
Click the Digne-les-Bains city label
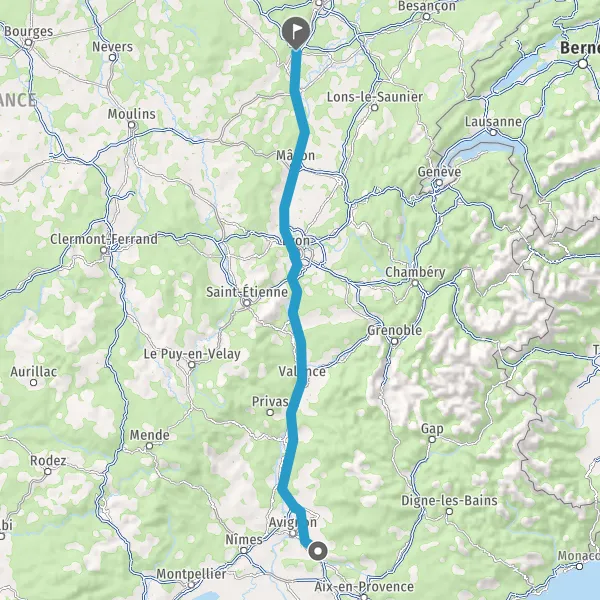(449, 500)
